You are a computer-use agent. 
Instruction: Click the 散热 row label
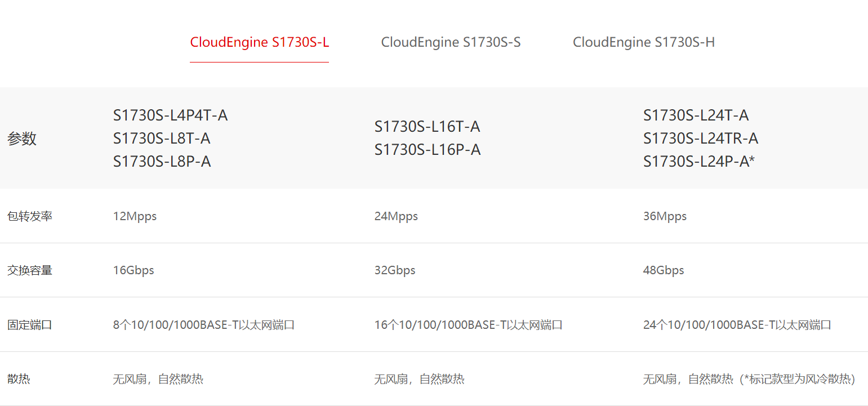click(19, 379)
